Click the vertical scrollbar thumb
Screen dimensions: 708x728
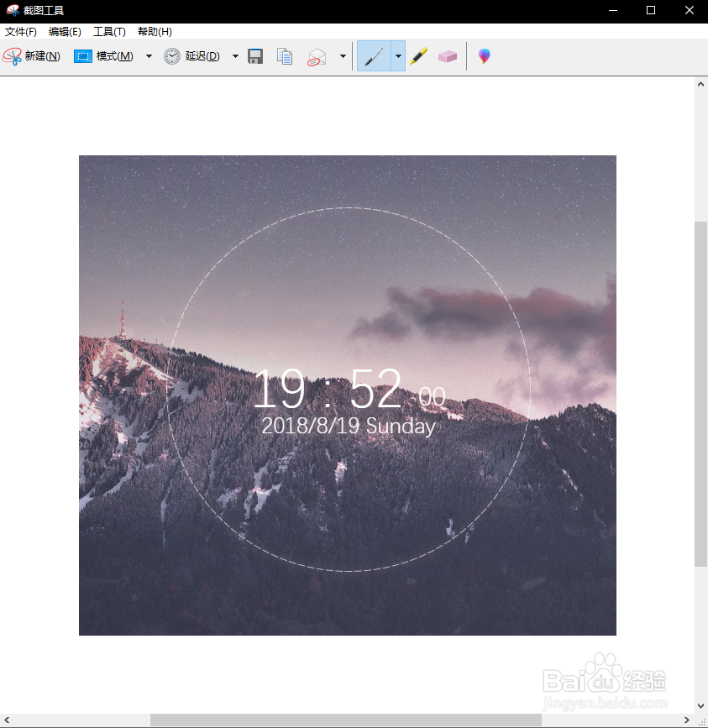(701, 394)
